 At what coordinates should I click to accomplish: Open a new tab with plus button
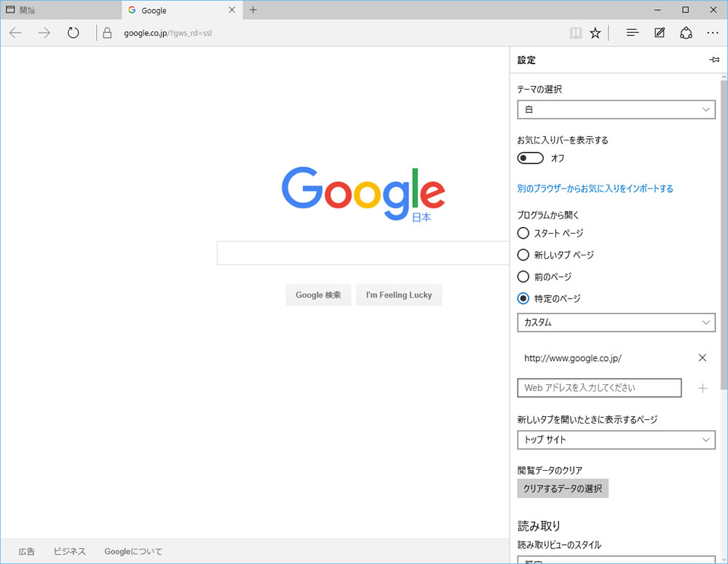click(253, 9)
